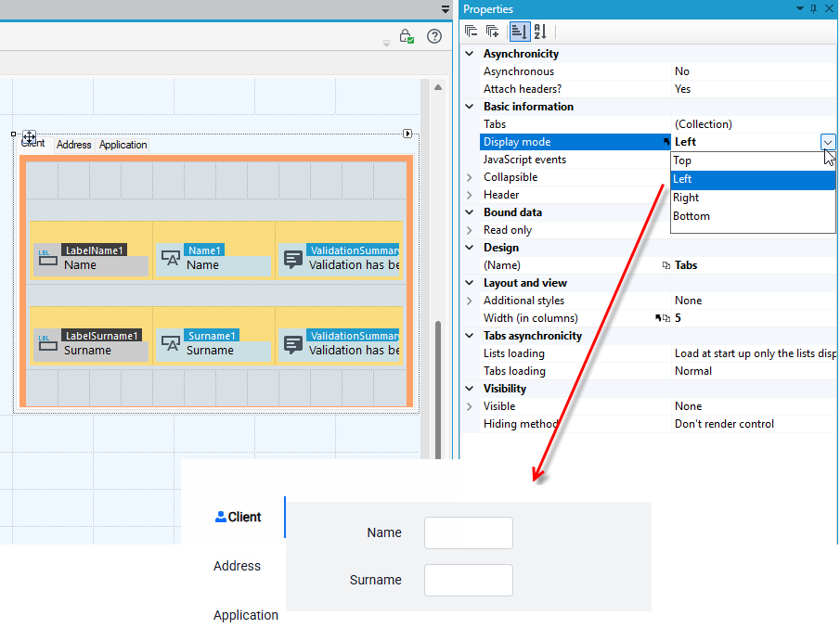Click the Client person icon in preview
The width and height of the screenshot is (840, 641).
pos(220,517)
